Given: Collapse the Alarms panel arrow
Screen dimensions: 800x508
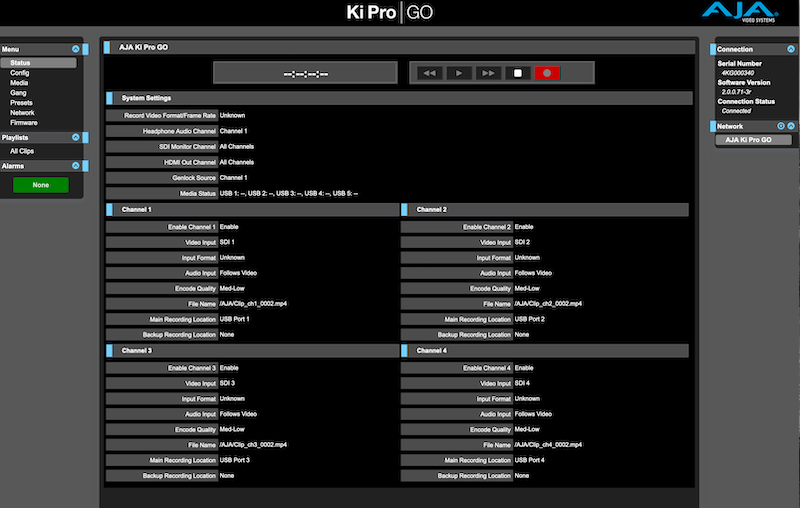Looking at the screenshot, I should 76,166.
